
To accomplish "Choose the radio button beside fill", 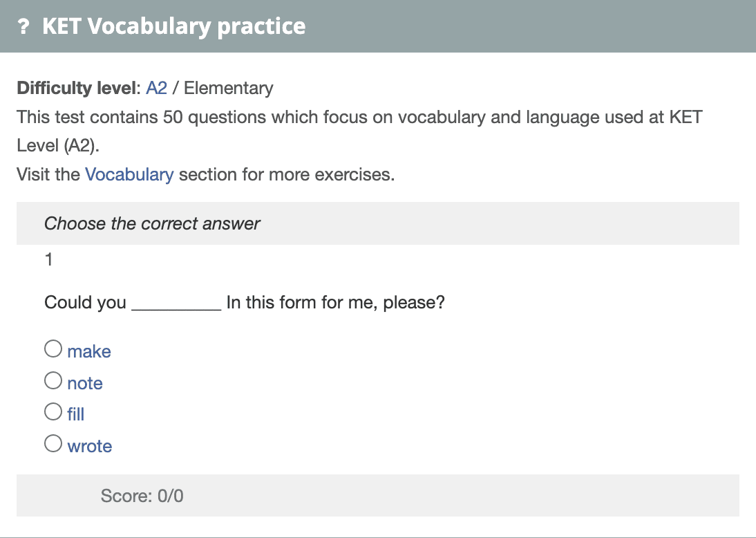I will (x=53, y=412).
